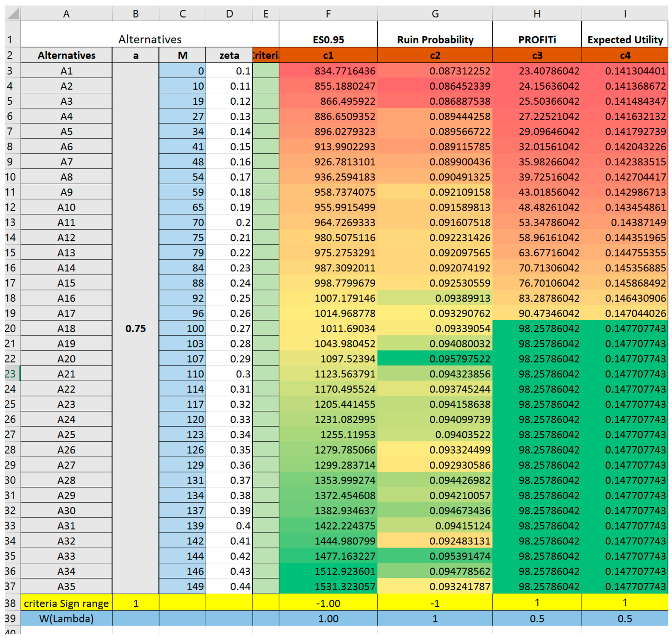The height and width of the screenshot is (638, 672).
Task: Select the merged cell containing 0.75
Action: (x=135, y=329)
